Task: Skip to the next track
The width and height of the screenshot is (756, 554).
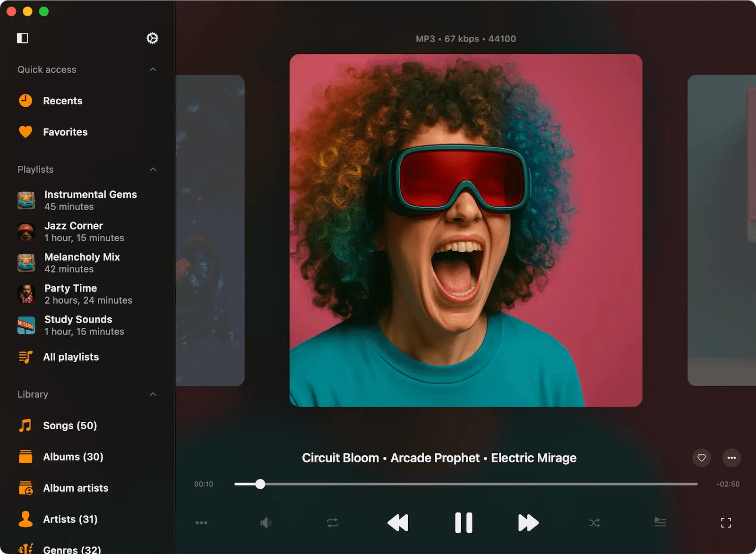Action: pyautogui.click(x=528, y=523)
